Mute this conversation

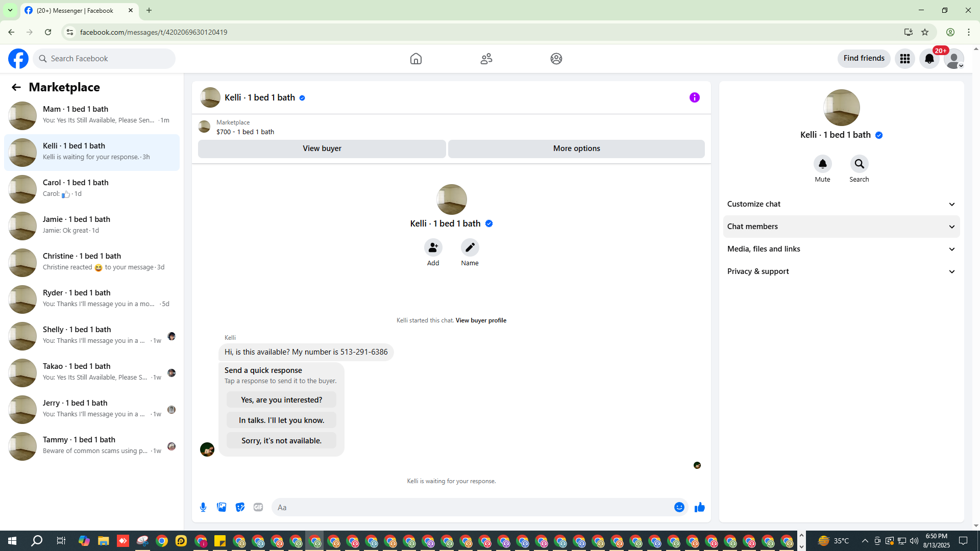tap(822, 164)
